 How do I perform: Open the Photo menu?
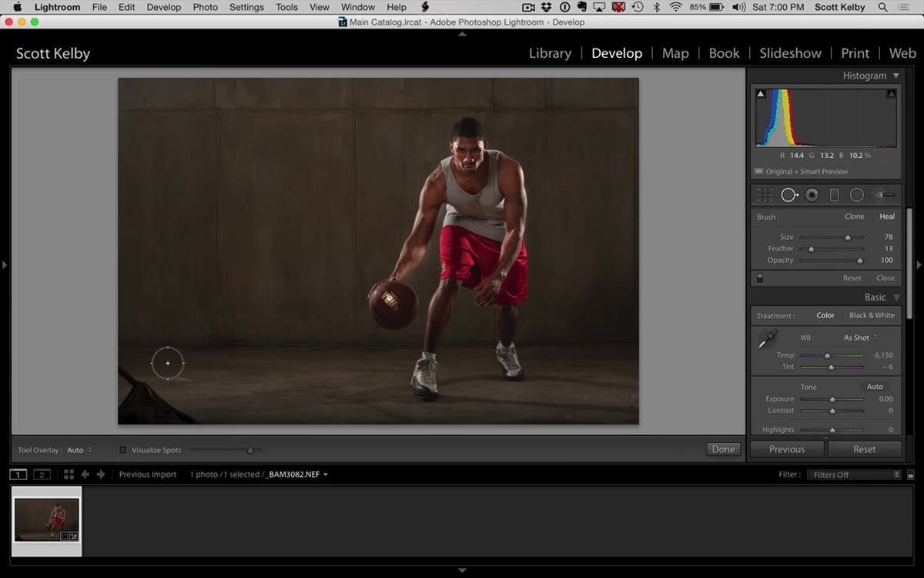[x=206, y=7]
